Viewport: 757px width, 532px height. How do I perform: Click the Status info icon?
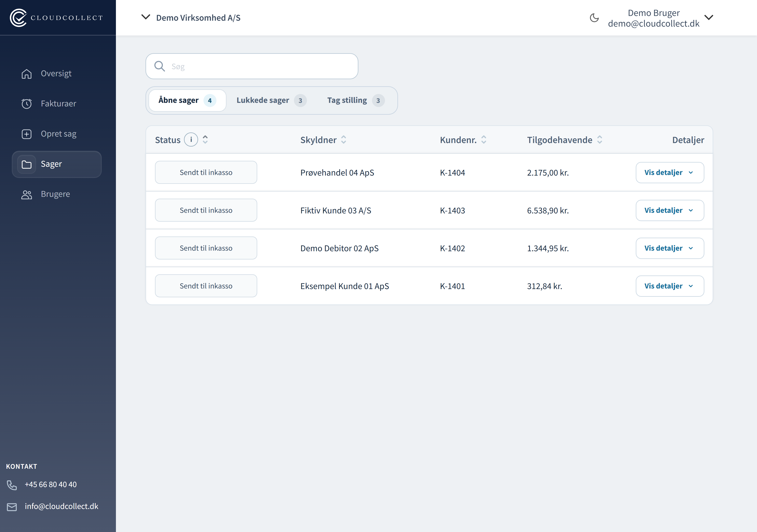tap(191, 140)
